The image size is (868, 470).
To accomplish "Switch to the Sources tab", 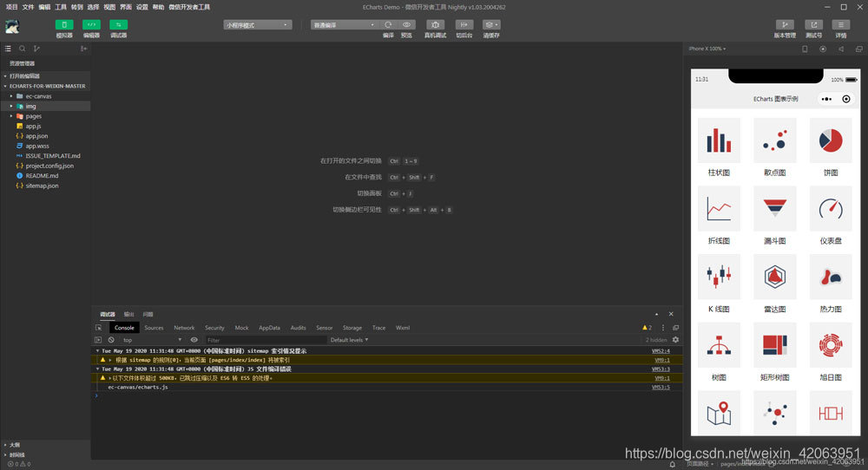I will [x=154, y=328].
